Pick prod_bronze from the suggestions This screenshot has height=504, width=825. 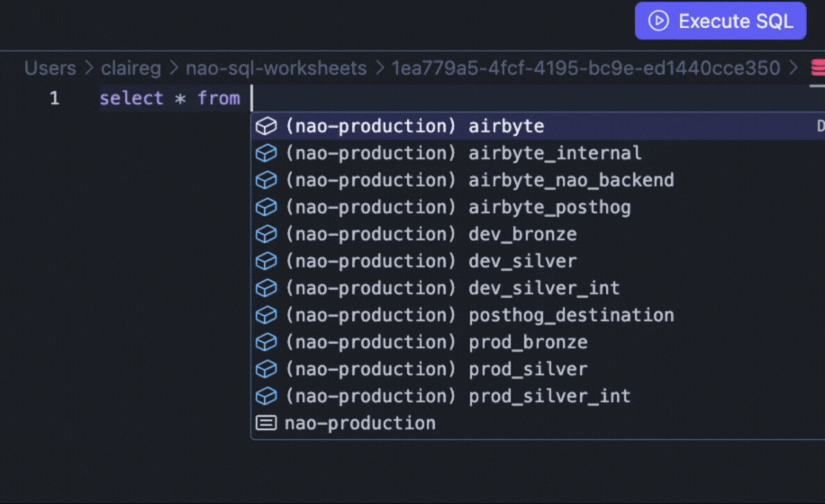coord(528,342)
